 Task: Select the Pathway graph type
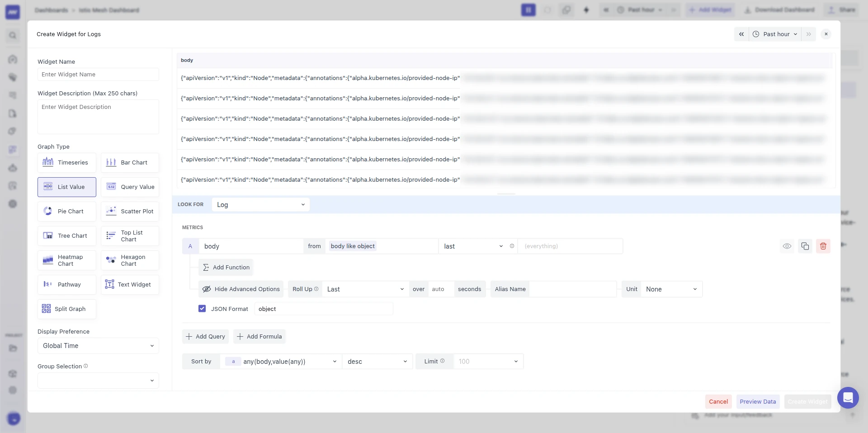tap(67, 285)
